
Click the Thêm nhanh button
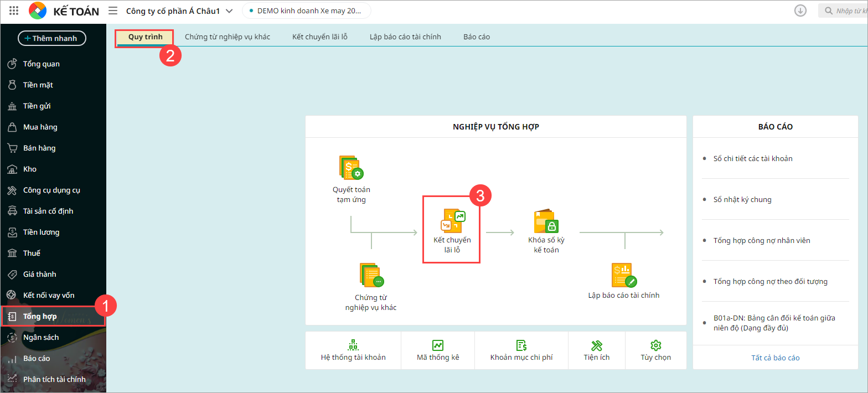(x=52, y=38)
